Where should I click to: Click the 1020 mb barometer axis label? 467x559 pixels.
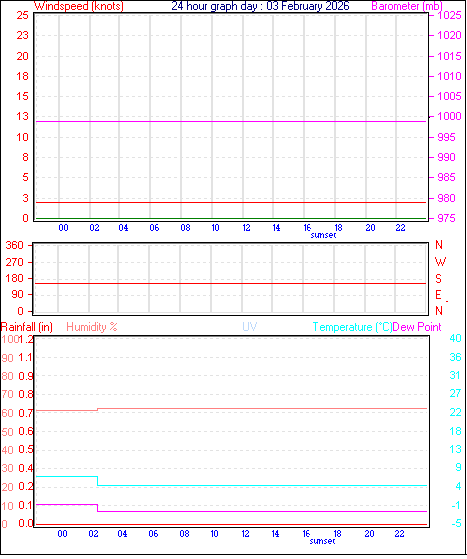click(x=450, y=35)
